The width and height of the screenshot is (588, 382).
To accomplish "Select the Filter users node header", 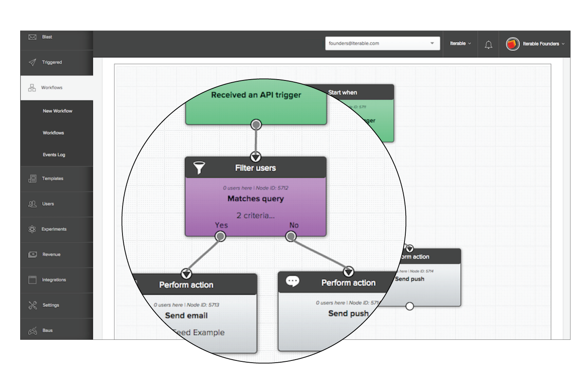I will [256, 168].
